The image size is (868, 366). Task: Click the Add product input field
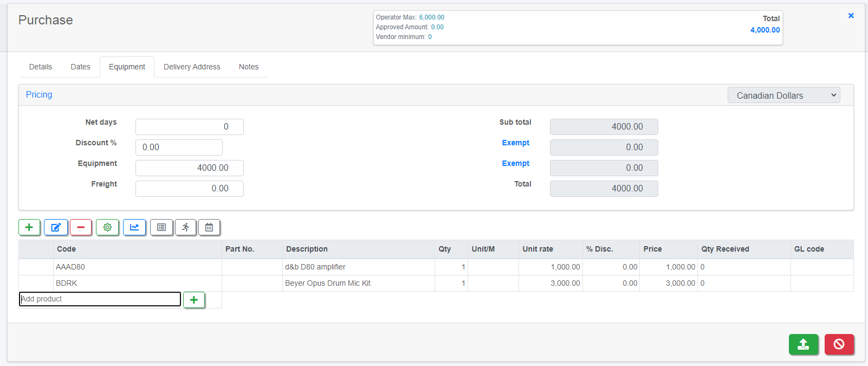(100, 299)
